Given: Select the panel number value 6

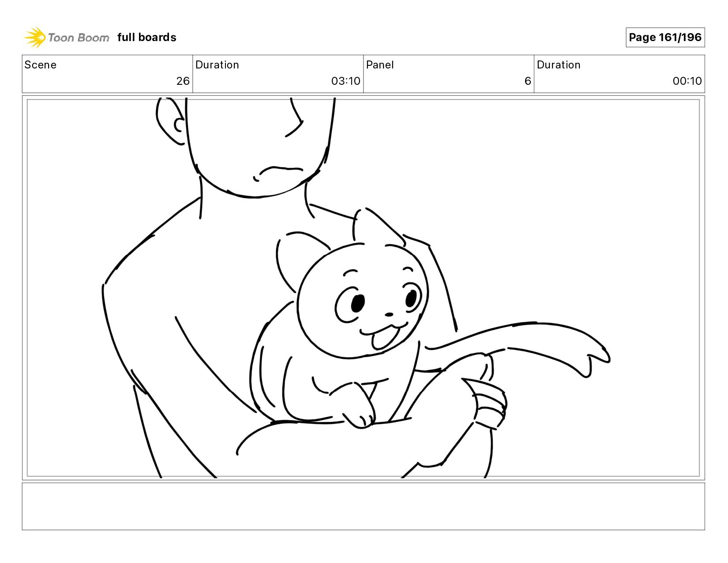Looking at the screenshot, I should point(528,81).
